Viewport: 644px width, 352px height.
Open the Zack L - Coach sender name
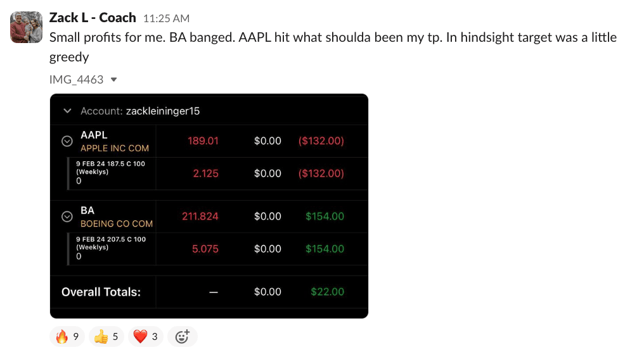(93, 18)
